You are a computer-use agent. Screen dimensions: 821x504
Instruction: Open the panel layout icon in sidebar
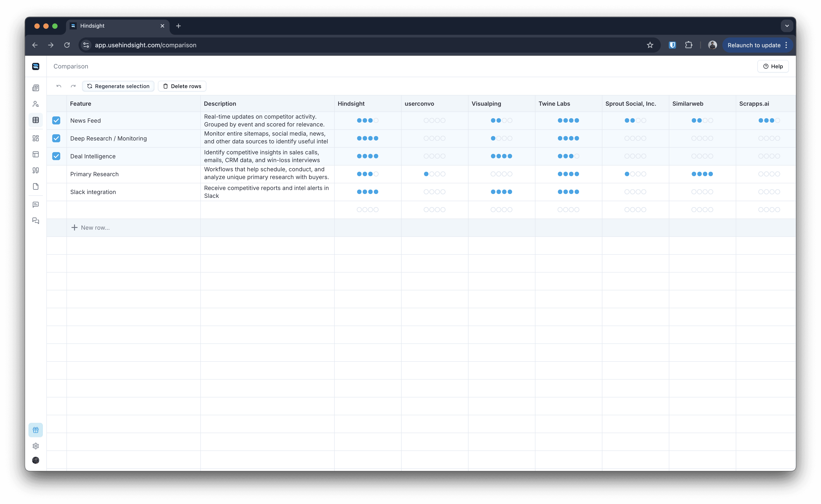coord(36,154)
